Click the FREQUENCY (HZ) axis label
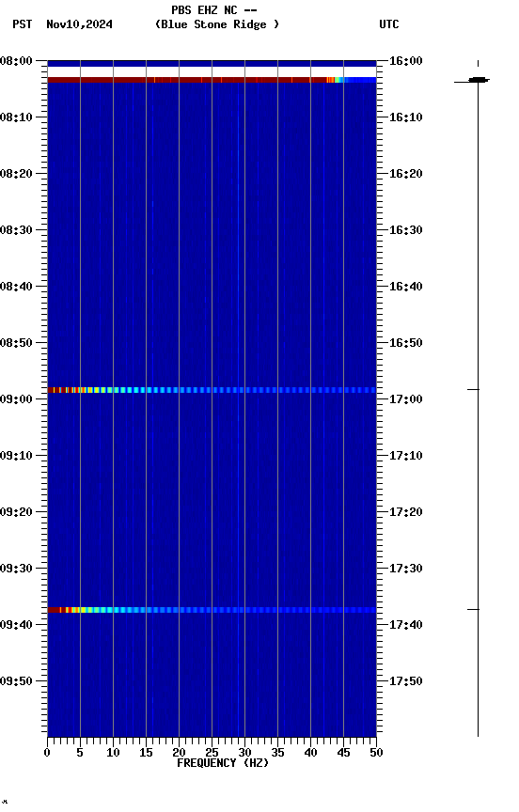 pyautogui.click(x=223, y=763)
